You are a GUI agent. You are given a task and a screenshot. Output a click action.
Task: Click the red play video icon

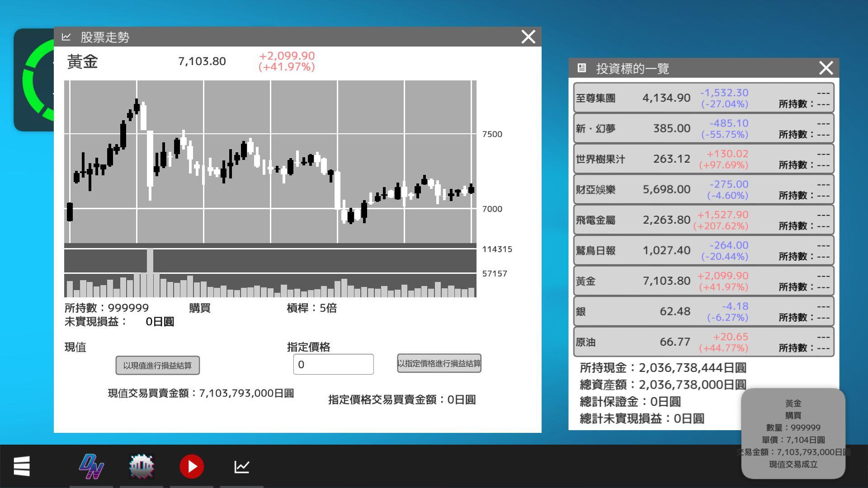[192, 466]
